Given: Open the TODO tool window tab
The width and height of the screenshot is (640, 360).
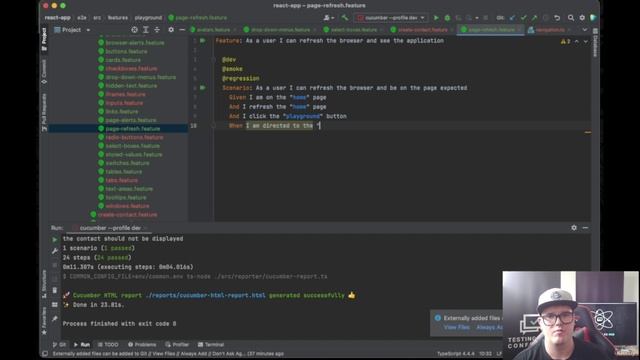Looking at the screenshot, I should coord(108,344).
